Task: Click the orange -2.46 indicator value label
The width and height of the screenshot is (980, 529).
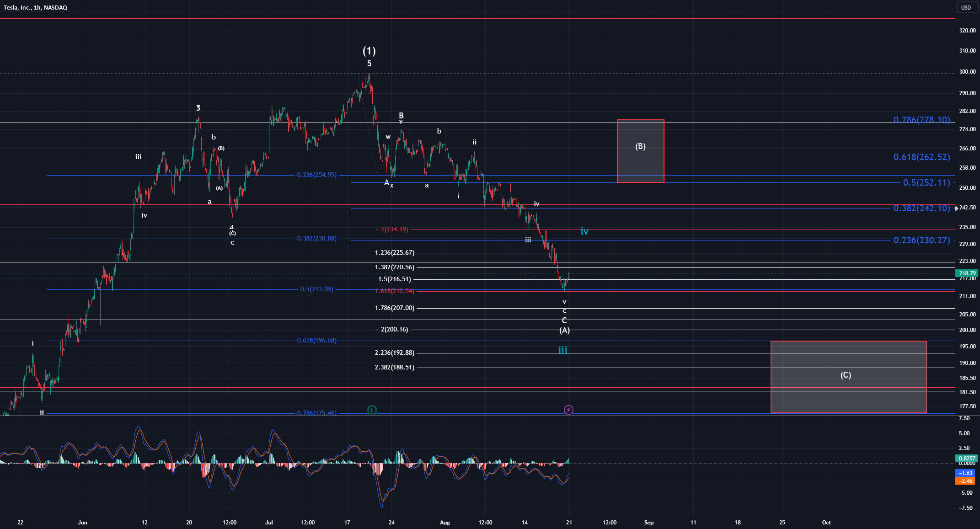Action: (965, 481)
